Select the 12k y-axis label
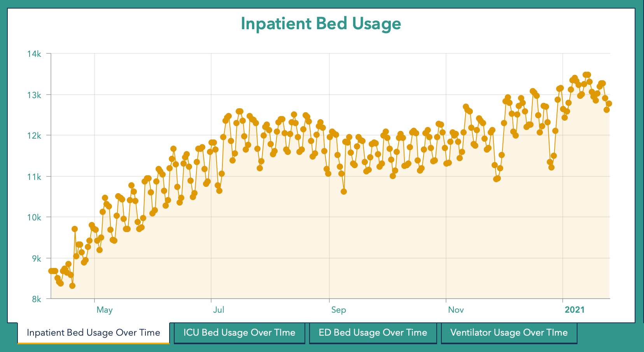644x352 pixels. [x=34, y=136]
